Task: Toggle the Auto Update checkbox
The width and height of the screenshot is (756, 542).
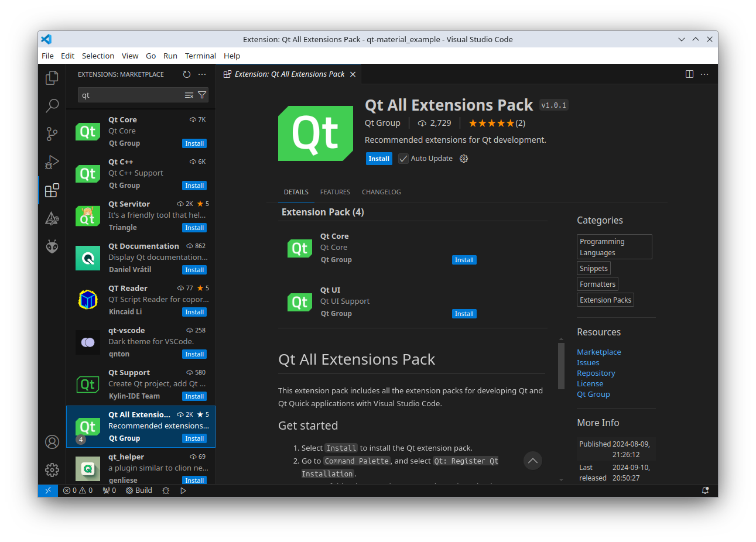Action: (x=403, y=159)
